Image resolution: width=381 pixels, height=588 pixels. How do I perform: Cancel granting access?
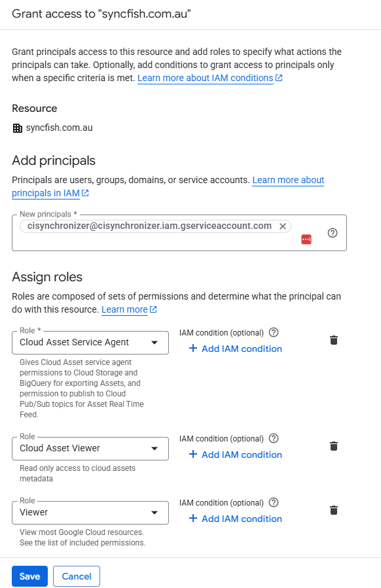[x=77, y=576]
